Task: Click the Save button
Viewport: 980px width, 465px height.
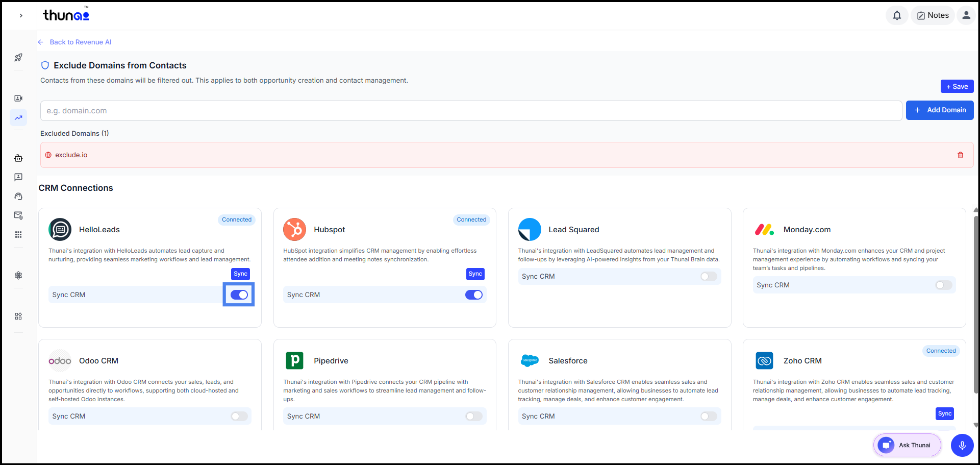Action: [x=957, y=86]
